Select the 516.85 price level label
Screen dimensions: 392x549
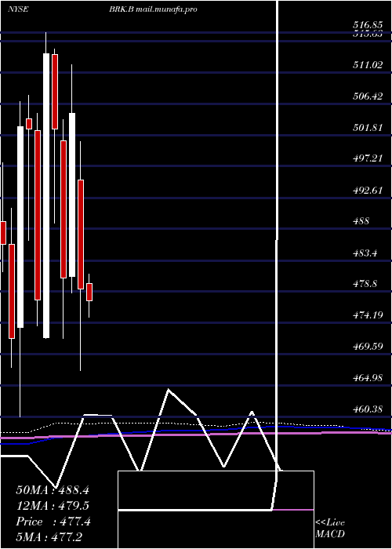click(x=368, y=25)
